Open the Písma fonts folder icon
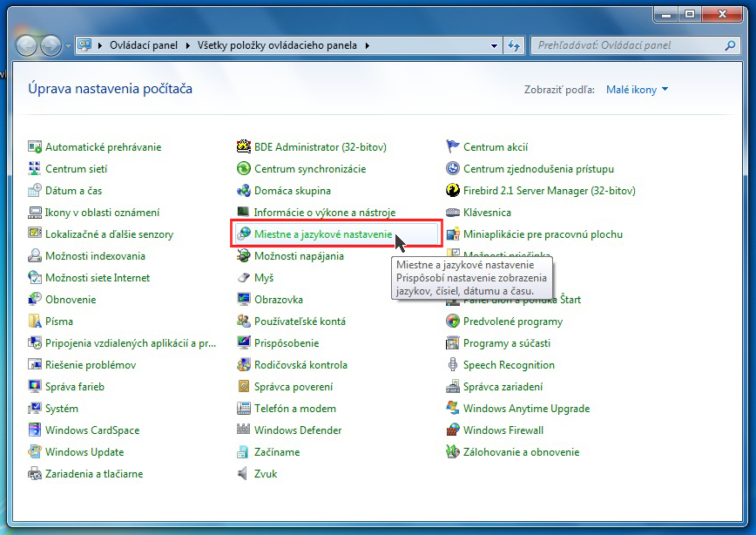The image size is (756, 535). [35, 321]
